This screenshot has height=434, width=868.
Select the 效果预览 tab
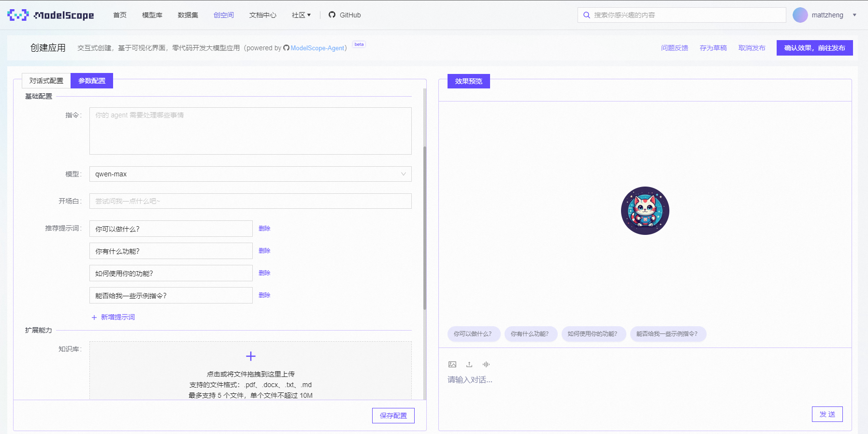(469, 81)
